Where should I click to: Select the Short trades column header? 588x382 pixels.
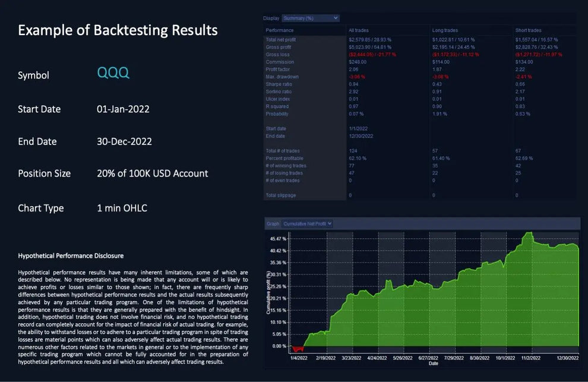[x=529, y=30]
